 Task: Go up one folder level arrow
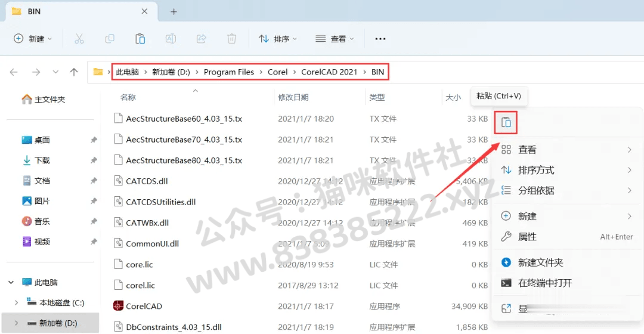click(x=74, y=72)
